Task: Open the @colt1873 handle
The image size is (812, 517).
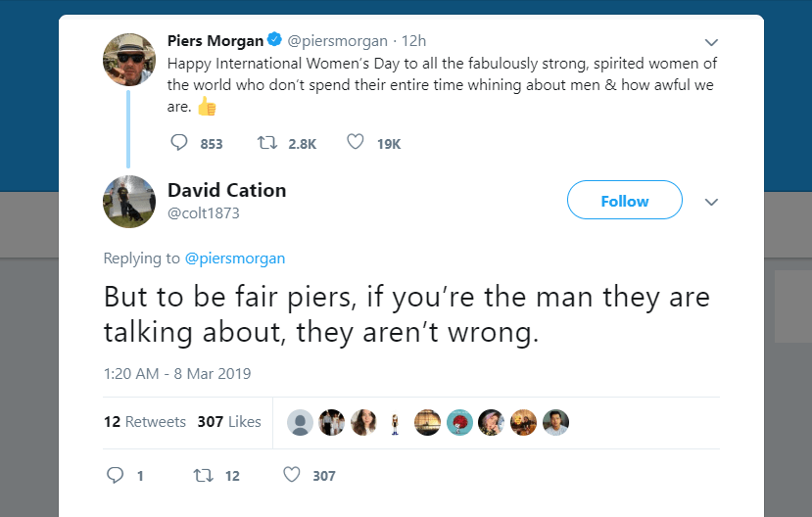Action: 204,212
